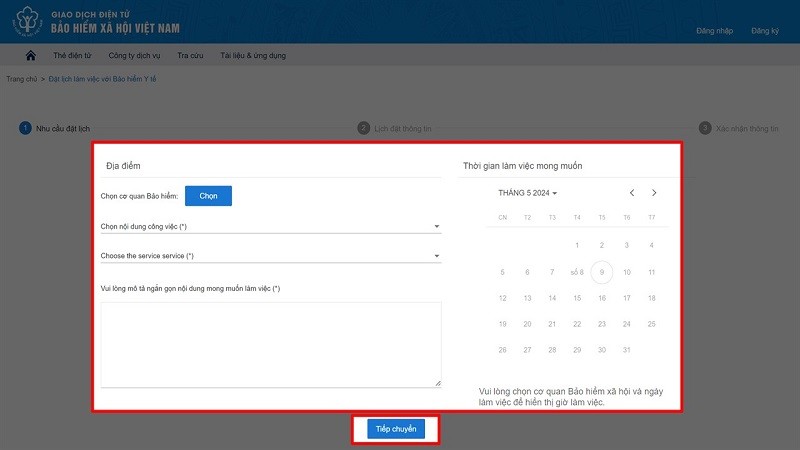
Task: Click the Đăng nhập link
Action: click(714, 31)
